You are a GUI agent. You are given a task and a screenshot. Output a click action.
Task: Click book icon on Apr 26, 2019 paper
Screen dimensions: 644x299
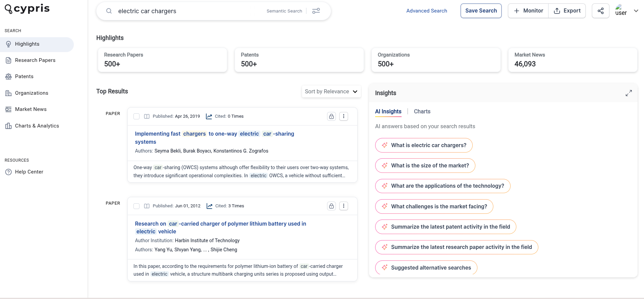coord(147,116)
